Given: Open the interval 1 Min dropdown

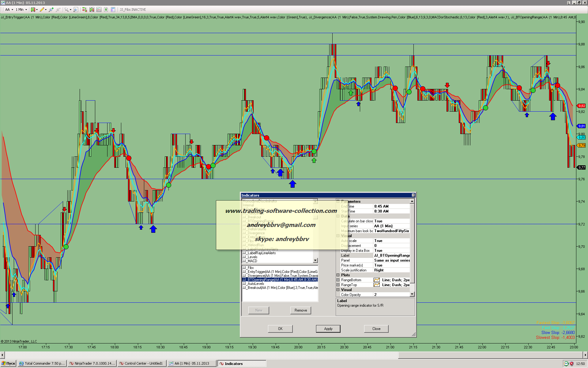Looking at the screenshot, I should 21,10.
